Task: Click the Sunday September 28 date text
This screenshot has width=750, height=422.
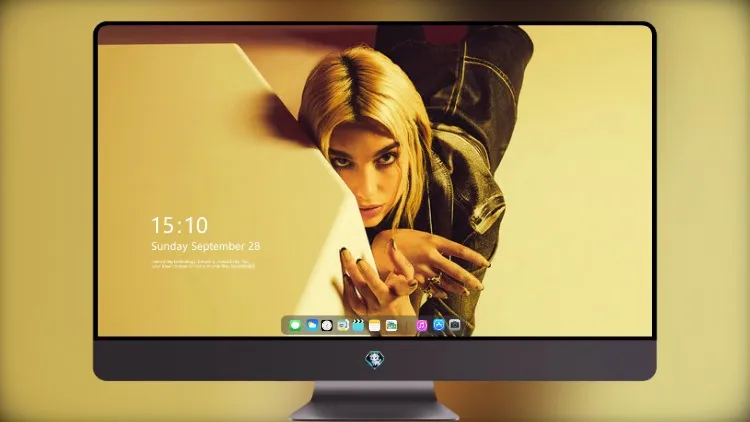Action: pos(206,246)
